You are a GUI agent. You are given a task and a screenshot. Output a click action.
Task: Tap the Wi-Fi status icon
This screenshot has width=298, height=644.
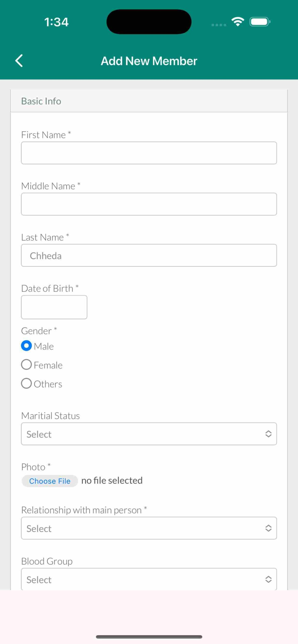click(x=238, y=22)
